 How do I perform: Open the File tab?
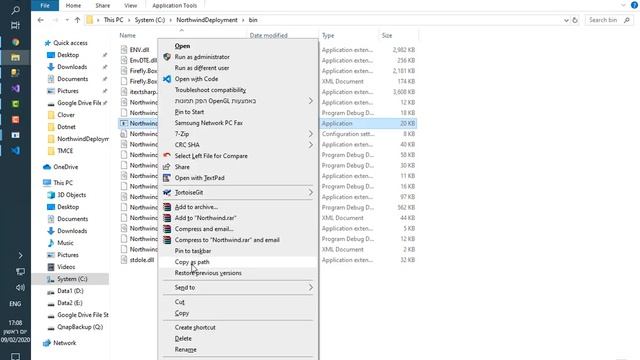45,5
